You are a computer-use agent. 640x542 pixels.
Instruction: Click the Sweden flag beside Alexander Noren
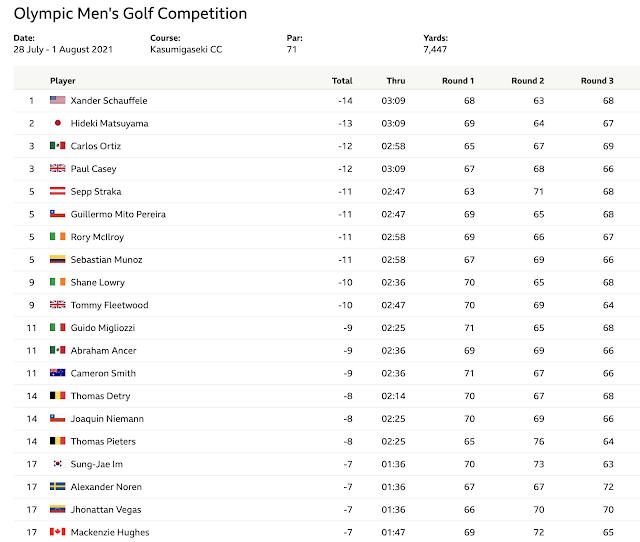click(x=57, y=487)
